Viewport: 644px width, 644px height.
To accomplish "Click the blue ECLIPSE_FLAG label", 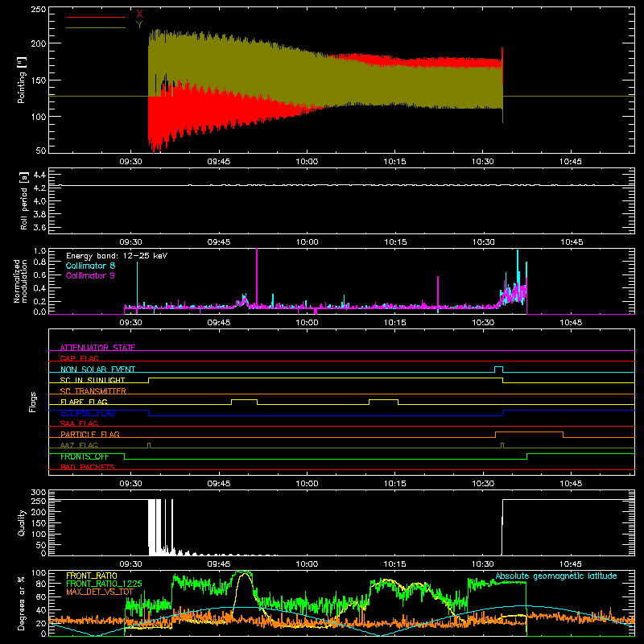I will coord(88,413).
